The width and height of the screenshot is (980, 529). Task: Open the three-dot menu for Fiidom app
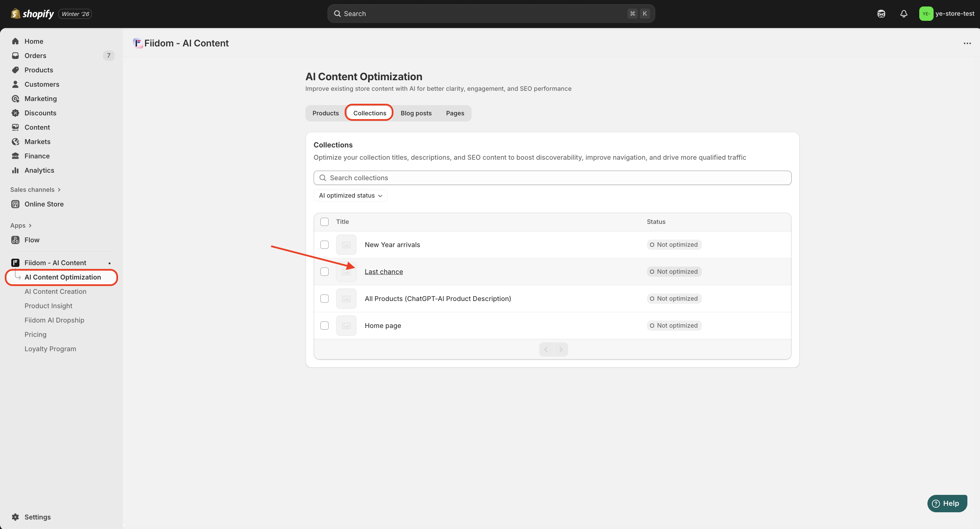tap(967, 43)
